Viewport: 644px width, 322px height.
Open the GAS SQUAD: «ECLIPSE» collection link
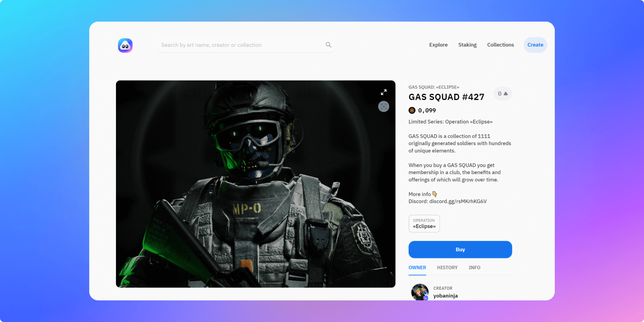pyautogui.click(x=434, y=87)
